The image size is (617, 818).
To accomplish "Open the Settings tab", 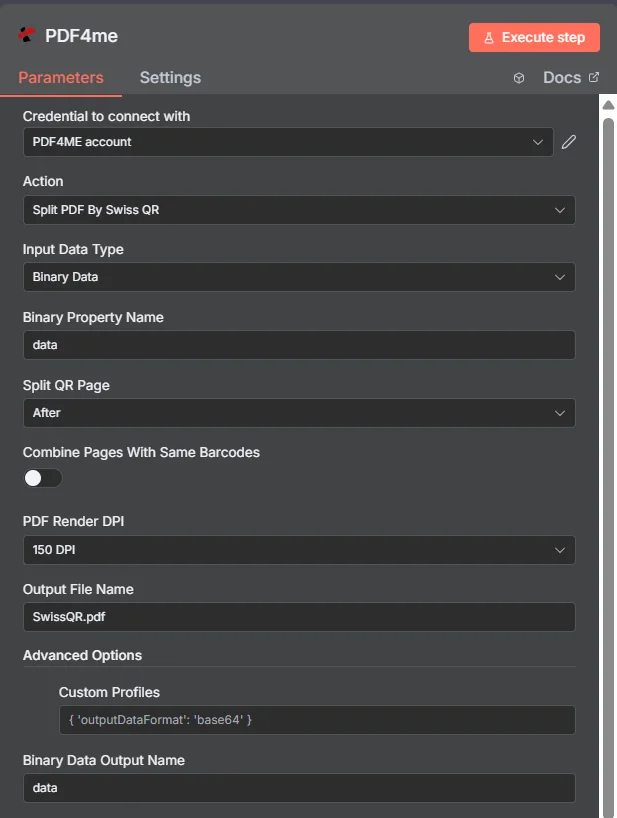I will pos(170,78).
